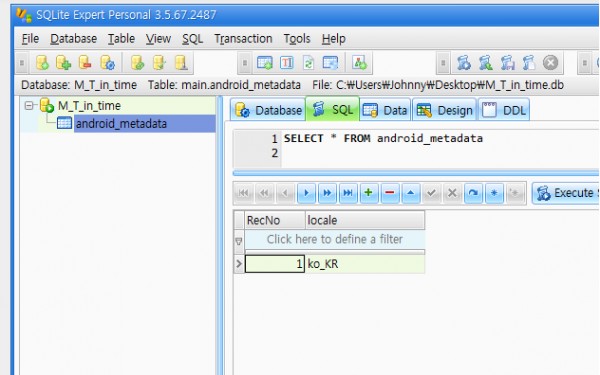The image size is (600, 375).
Task: Click the grayed asterisk goto bookmark button
Action: 515,193
